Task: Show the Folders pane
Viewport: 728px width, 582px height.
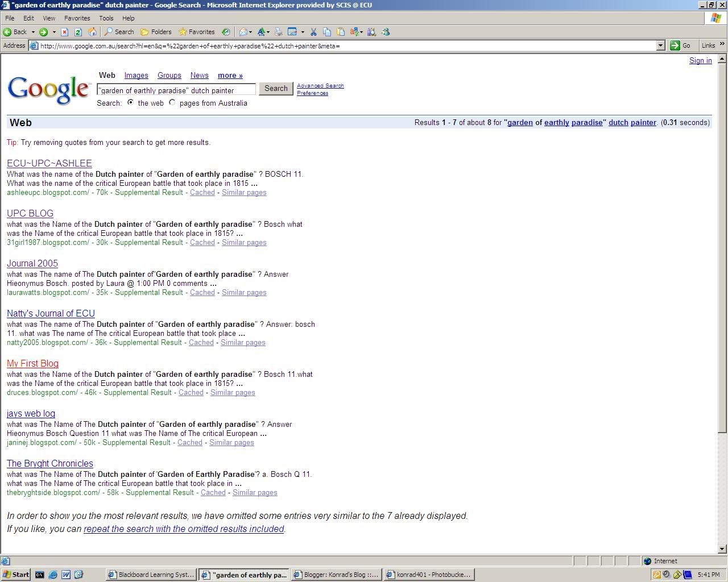Action: [x=156, y=32]
